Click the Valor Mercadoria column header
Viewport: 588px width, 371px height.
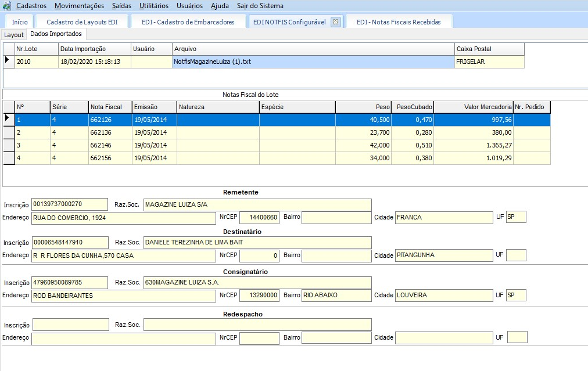coord(473,107)
